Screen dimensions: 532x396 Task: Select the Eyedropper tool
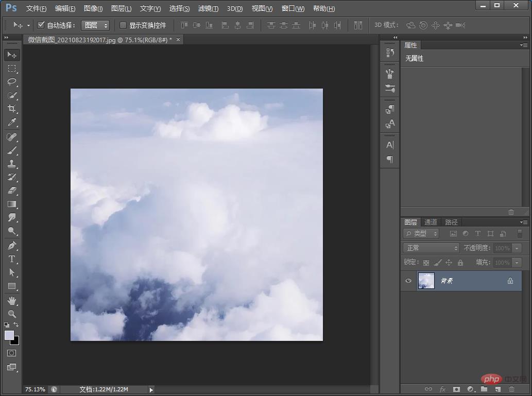pyautogui.click(x=12, y=122)
